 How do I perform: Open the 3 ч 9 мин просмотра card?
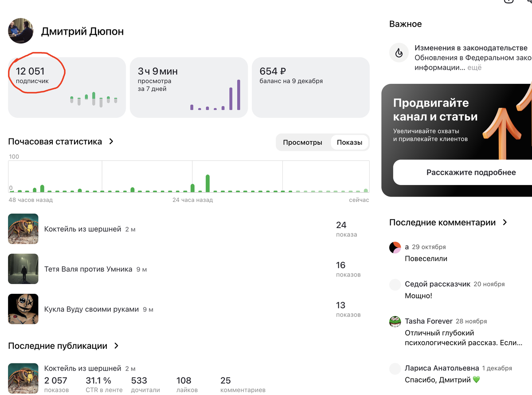[189, 87]
